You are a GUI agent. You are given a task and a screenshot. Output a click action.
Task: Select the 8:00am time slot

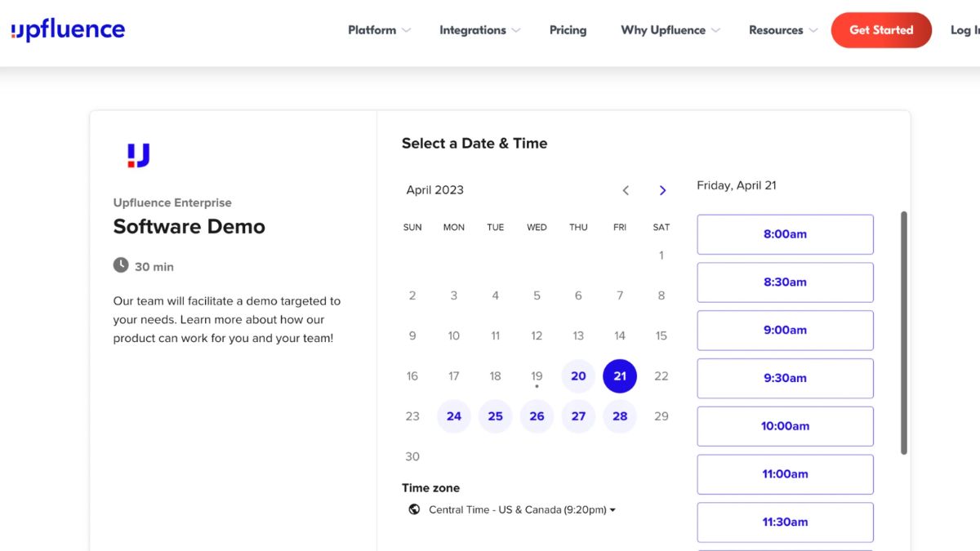(x=785, y=234)
